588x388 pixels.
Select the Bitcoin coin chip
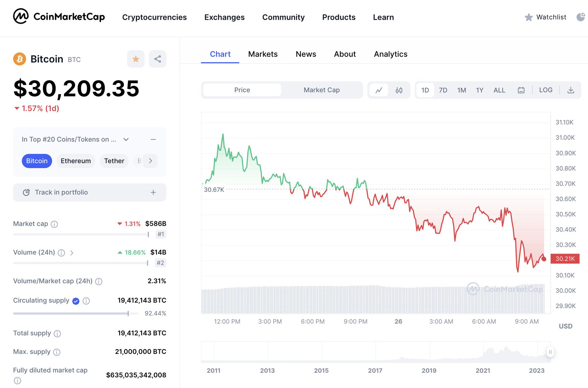click(37, 161)
